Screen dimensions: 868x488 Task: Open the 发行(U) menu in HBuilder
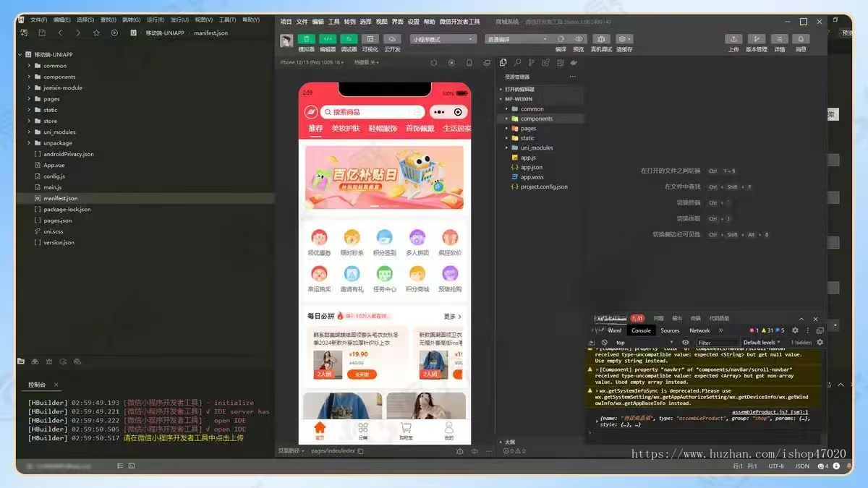click(179, 20)
